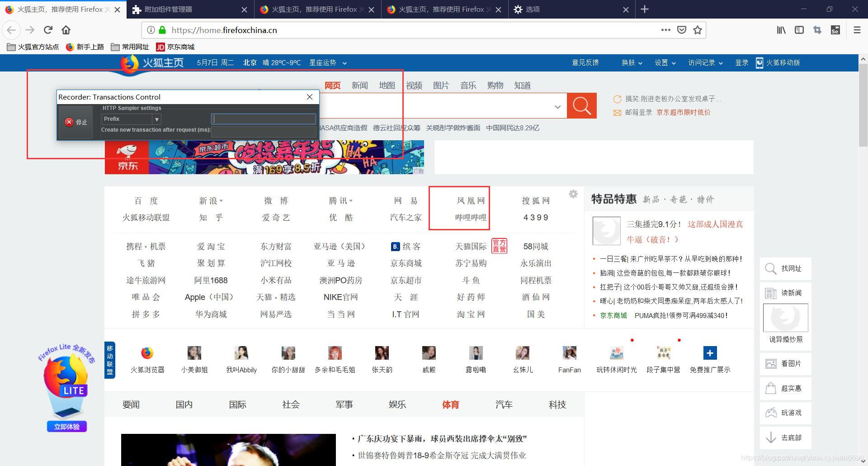Open 看图片 sidebar item
Image resolution: width=868 pixels, height=466 pixels.
[785, 364]
